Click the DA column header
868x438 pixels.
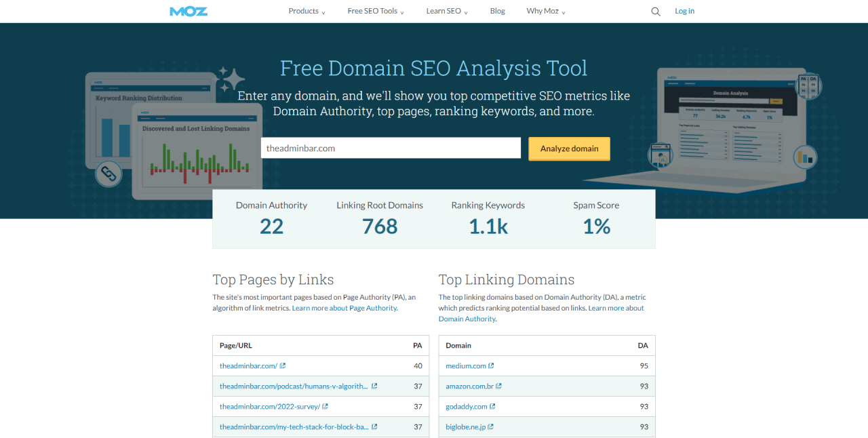click(x=643, y=345)
